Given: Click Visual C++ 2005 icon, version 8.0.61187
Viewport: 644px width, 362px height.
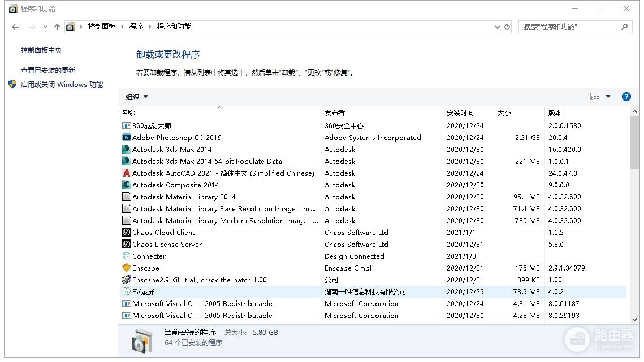Looking at the screenshot, I should coord(127,304).
